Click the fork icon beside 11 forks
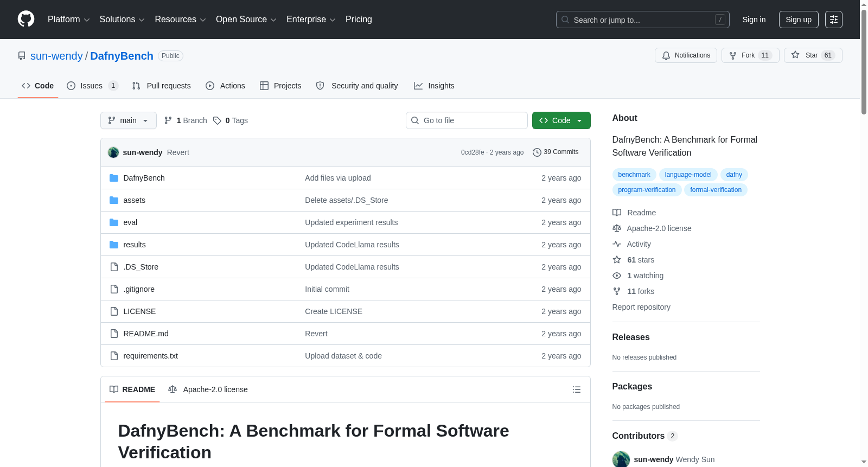This screenshot has width=868, height=467. (x=617, y=291)
